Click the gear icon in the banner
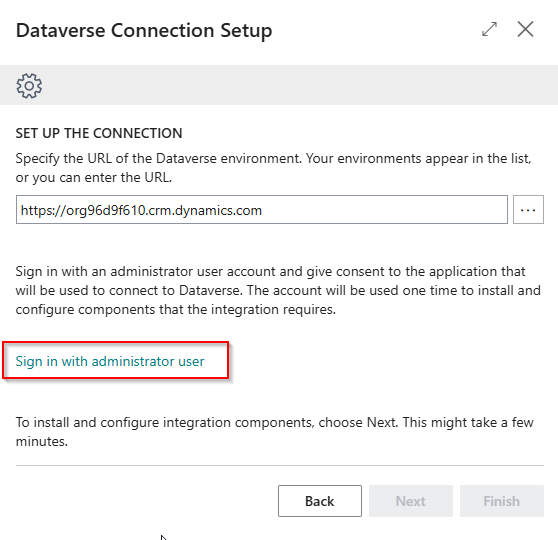558x540 pixels. click(x=29, y=86)
